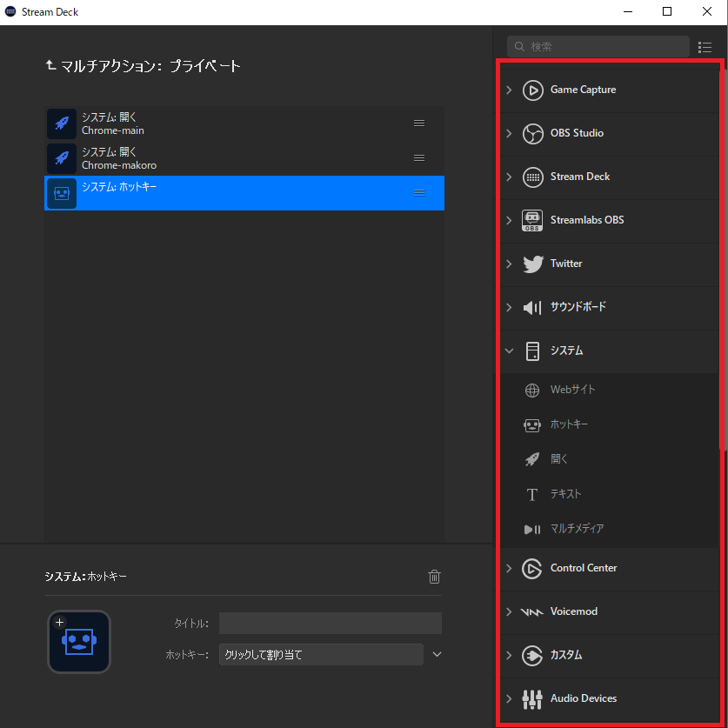Expand the Audio Devices category chevron
The height and width of the screenshot is (728, 728).
pyautogui.click(x=509, y=699)
